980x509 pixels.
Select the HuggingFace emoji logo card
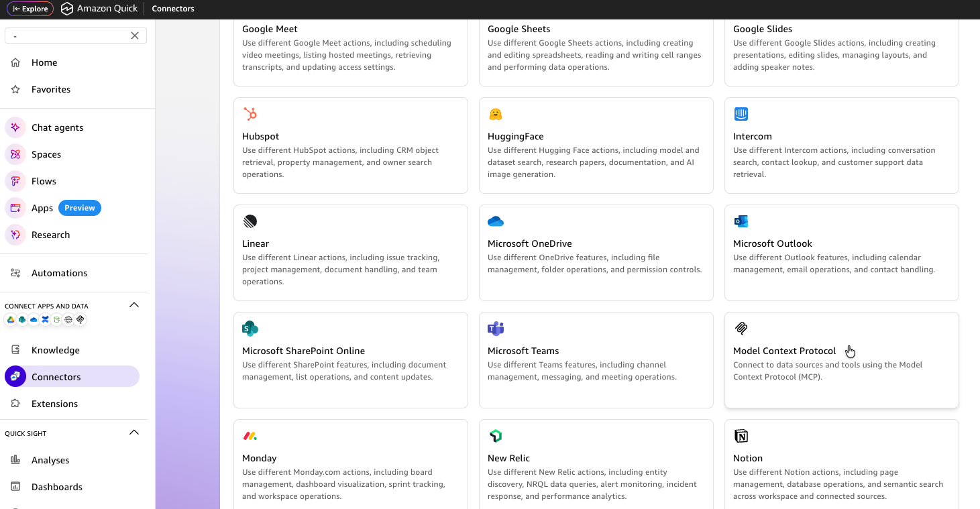tap(496, 114)
